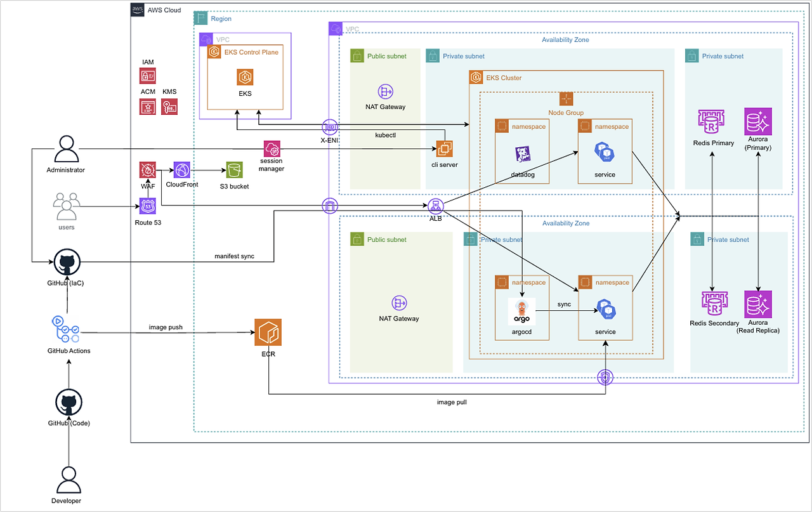
Task: Select the Route 53 icon
Action: tap(148, 206)
